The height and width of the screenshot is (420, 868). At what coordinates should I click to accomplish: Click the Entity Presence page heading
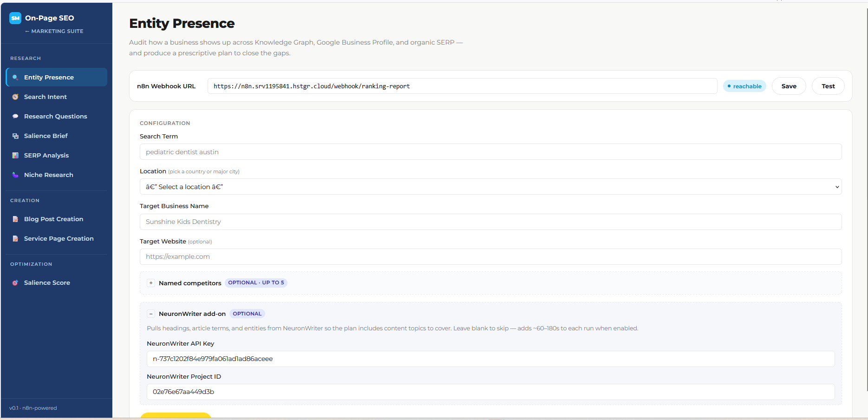[182, 23]
